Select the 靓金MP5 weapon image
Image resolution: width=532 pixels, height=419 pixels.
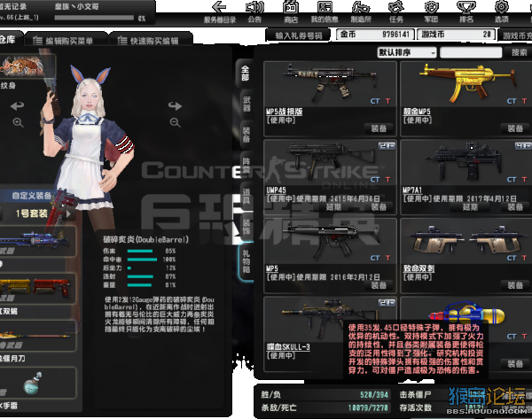468,82
